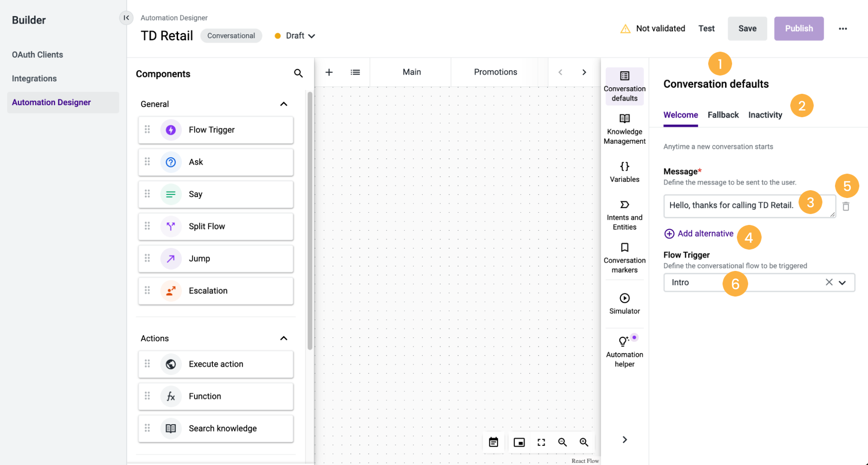This screenshot has width=868, height=465.
Task: Click the Test button
Action: coord(706,29)
